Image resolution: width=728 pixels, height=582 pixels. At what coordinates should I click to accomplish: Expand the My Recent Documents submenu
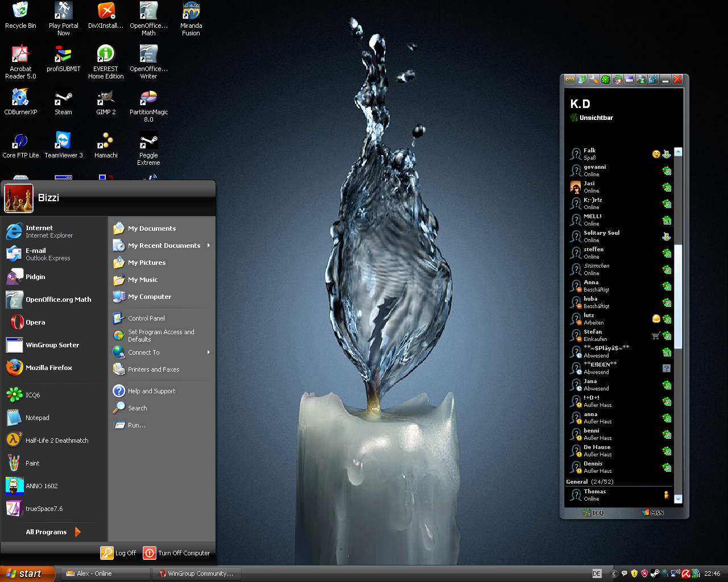click(164, 246)
